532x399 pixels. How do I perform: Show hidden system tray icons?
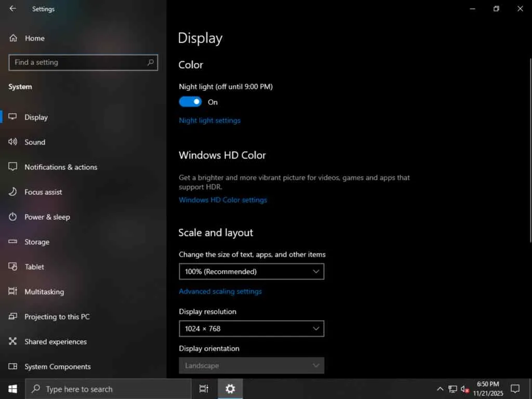[x=440, y=389]
